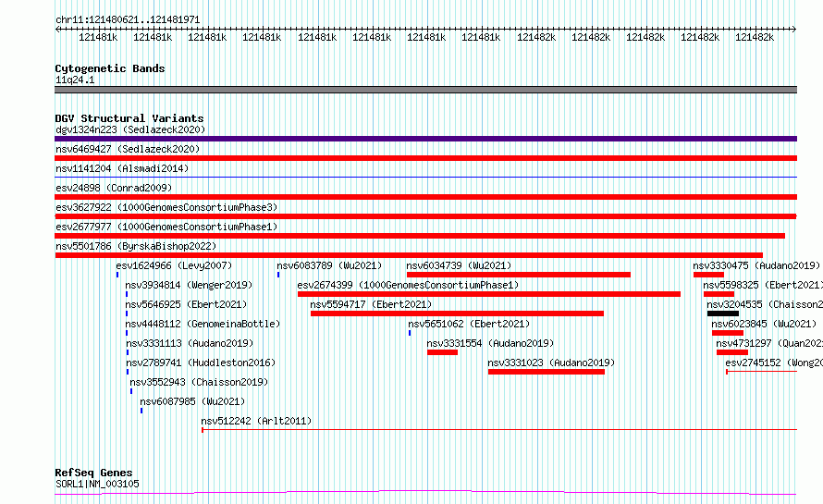Screen dimensions: 823x504
Task: Click the right arrow of coordinate ruler
Action: pos(794,29)
